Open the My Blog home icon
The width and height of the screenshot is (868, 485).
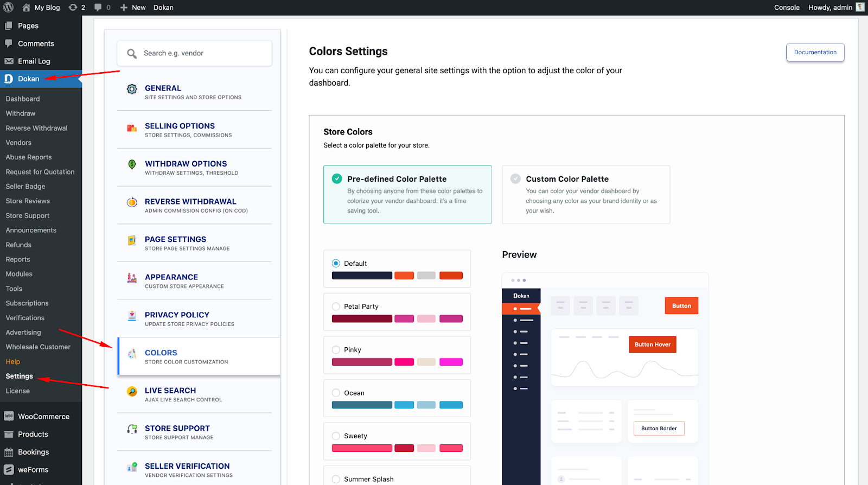tap(26, 8)
